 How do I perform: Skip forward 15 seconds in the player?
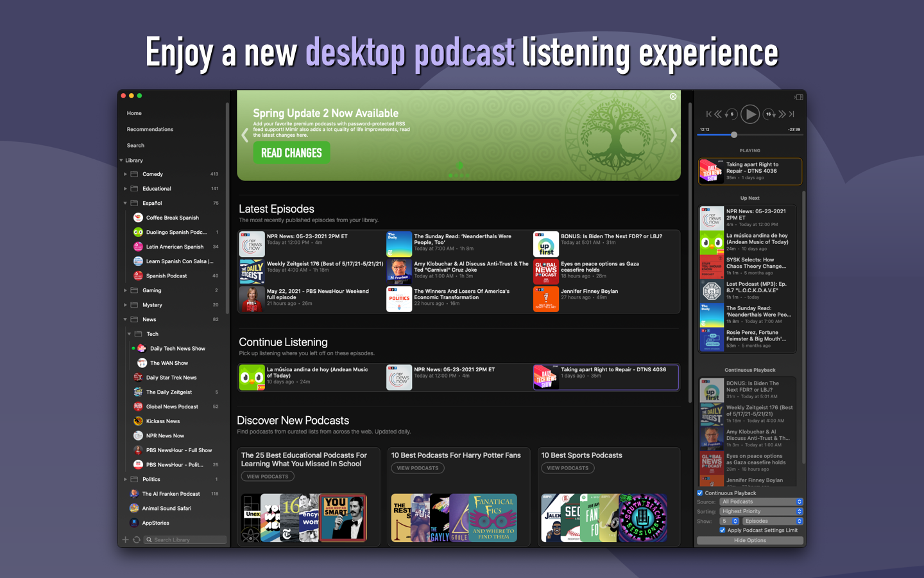click(x=768, y=114)
